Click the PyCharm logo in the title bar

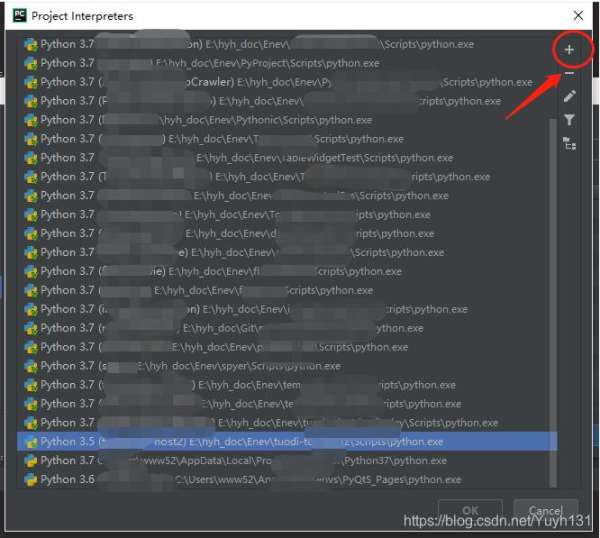coord(20,16)
